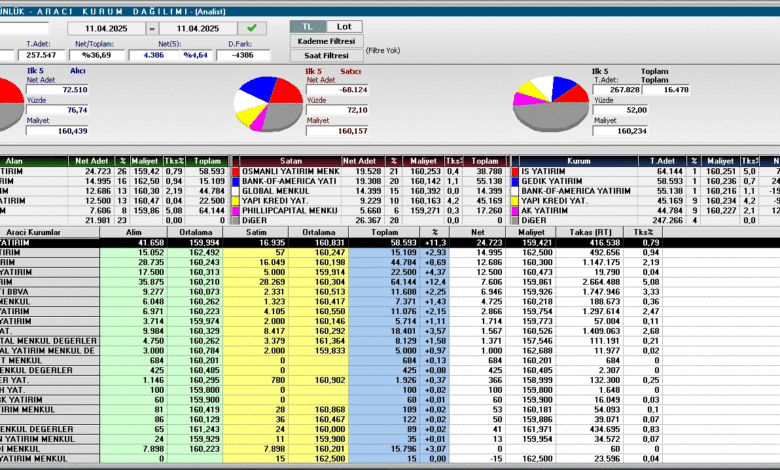Select BANK-OF-AMERICA YATIRIM in Kurum table
This screenshot has width=780, height=470.
646,191
